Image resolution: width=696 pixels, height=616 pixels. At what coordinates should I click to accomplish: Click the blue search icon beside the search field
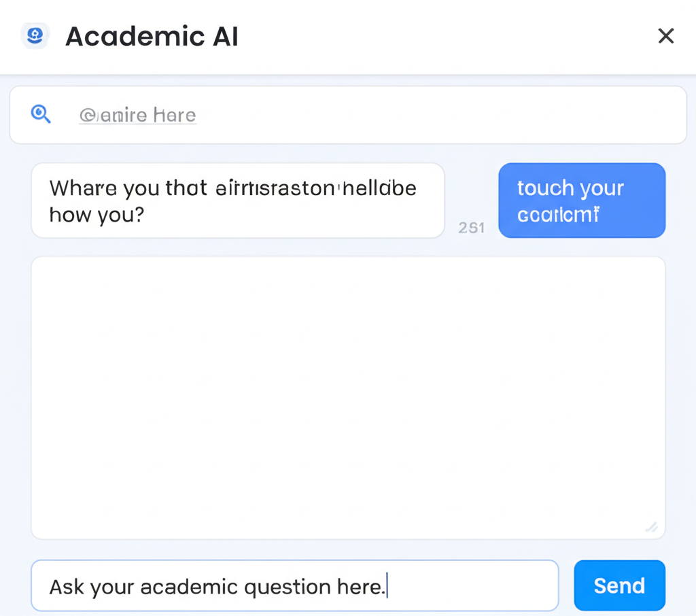[x=41, y=114]
